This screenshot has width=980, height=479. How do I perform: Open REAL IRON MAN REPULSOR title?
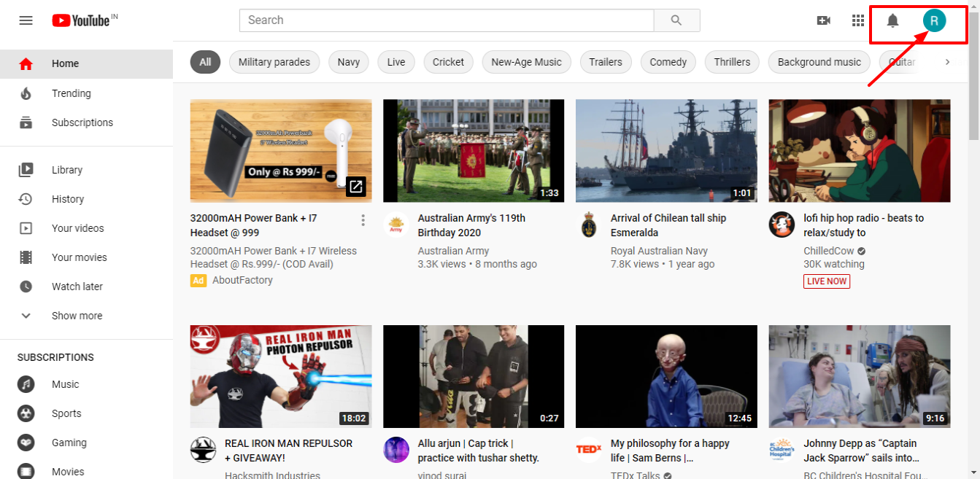[288, 451]
